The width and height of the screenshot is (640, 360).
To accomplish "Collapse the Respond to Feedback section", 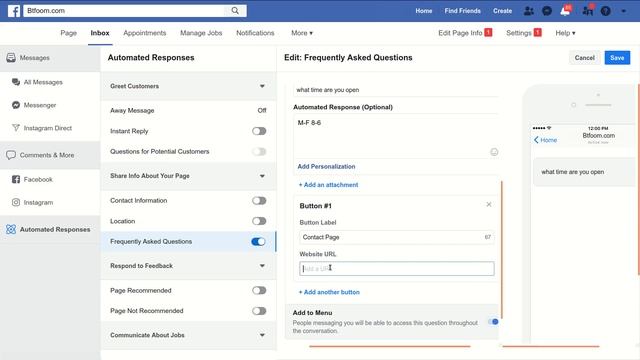I will tap(262, 266).
